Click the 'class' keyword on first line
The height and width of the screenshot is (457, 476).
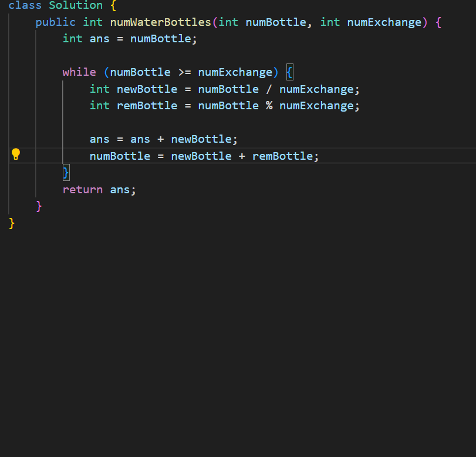click(25, 5)
